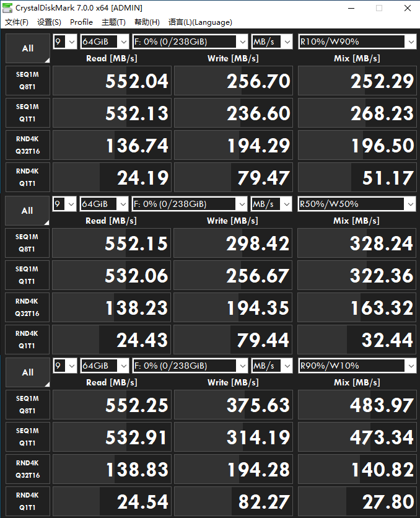The height and width of the screenshot is (518, 420).
Task: Select the 552.04 read result value
Action: click(x=112, y=81)
